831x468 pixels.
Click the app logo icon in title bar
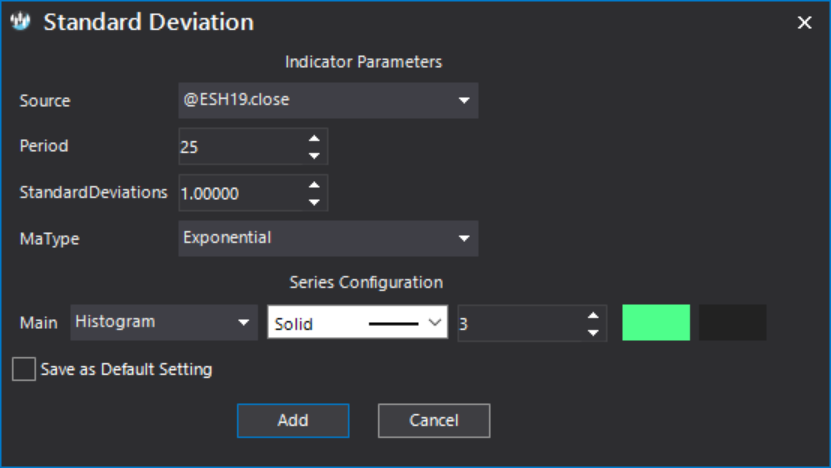20,22
